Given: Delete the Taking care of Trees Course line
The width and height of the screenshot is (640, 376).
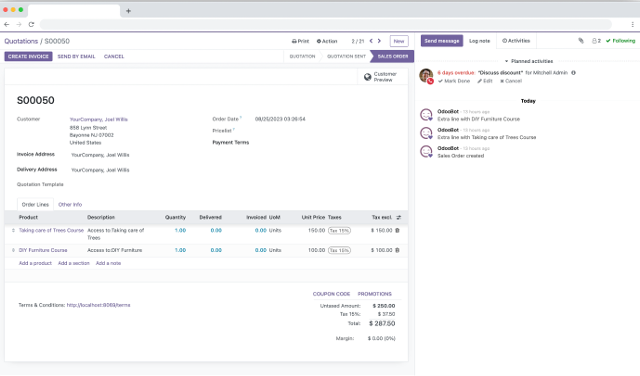Looking at the screenshot, I should [398, 230].
